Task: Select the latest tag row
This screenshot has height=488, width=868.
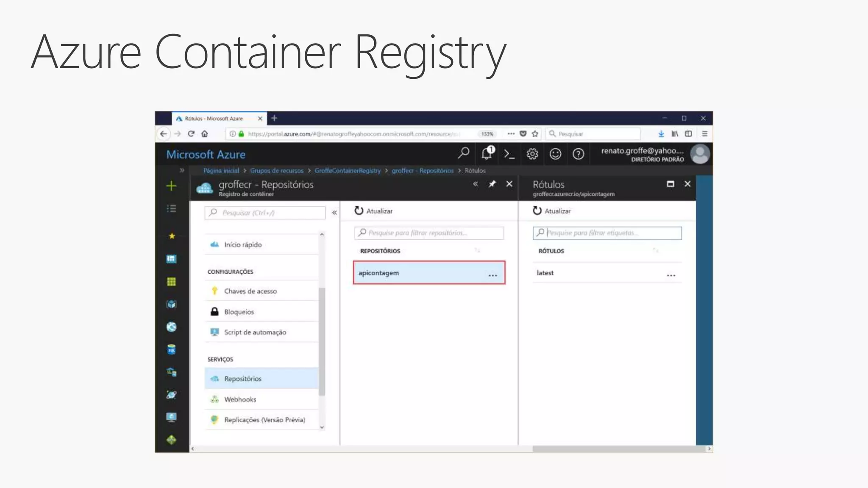Action: pyautogui.click(x=607, y=273)
